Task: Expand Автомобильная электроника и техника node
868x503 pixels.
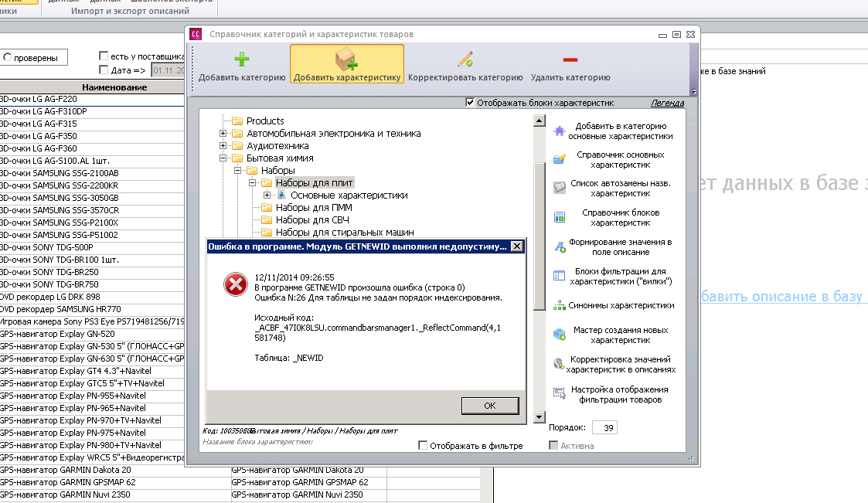Action: tap(223, 134)
